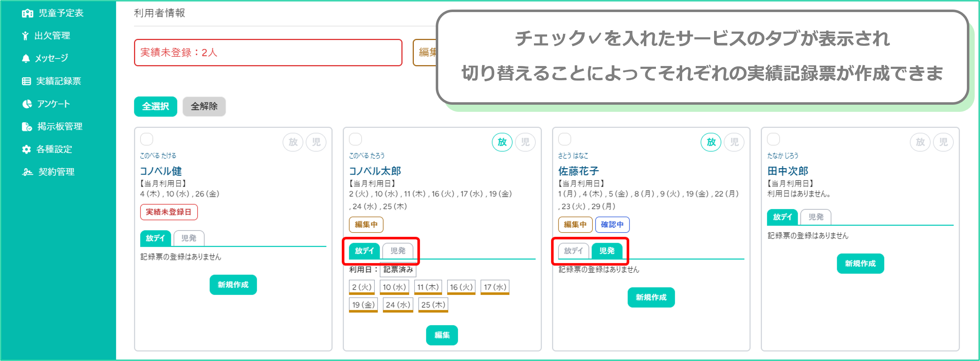This screenshot has height=361, width=980.
Task: Check the 佐藤花子 card checkbox
Action: point(564,140)
